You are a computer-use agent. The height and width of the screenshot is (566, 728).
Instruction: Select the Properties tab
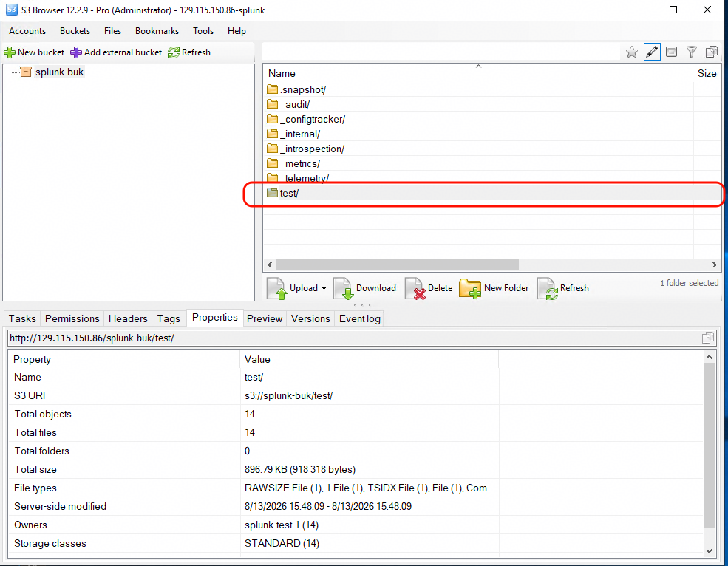coord(214,318)
